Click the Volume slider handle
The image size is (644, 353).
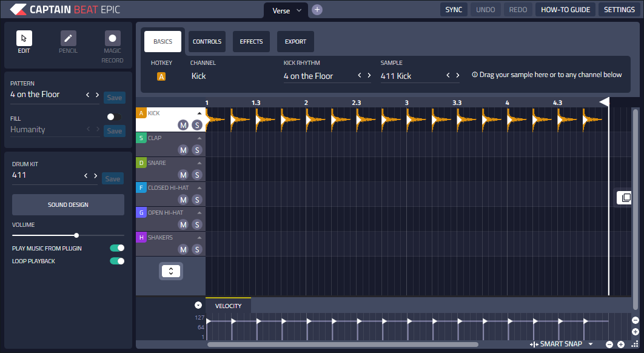point(76,235)
